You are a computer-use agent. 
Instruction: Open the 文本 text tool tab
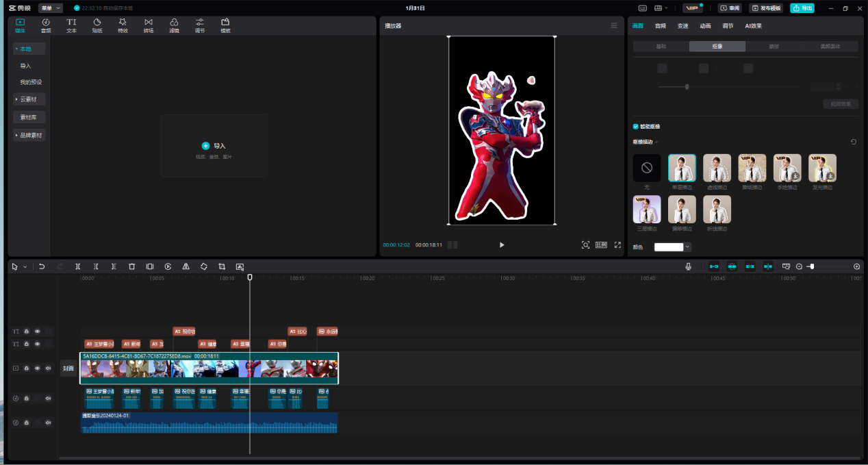click(x=71, y=25)
